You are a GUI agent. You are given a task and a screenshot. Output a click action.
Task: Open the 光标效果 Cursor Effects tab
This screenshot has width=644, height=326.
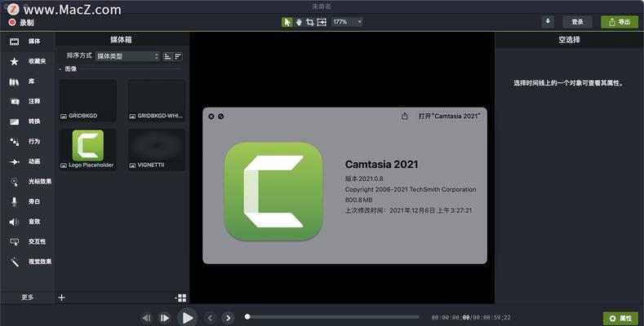pyautogui.click(x=27, y=181)
